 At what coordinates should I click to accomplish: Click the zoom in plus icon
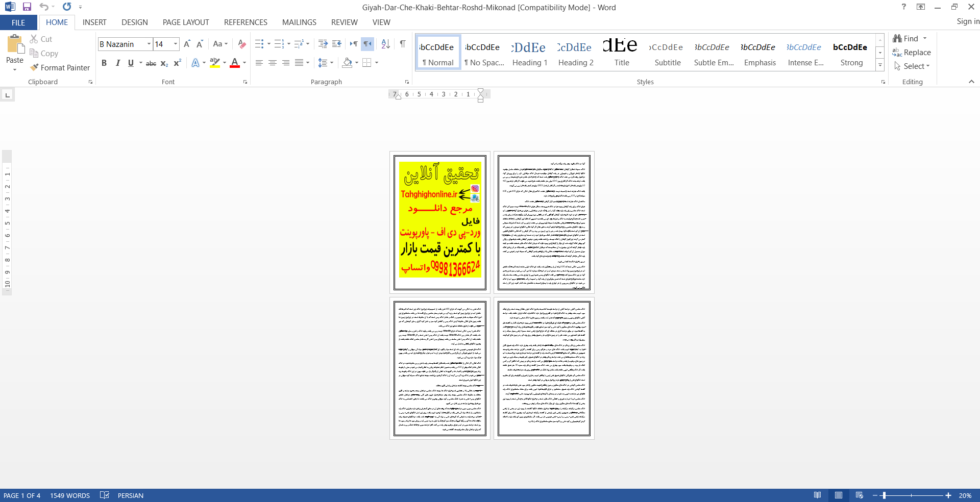[948, 495]
